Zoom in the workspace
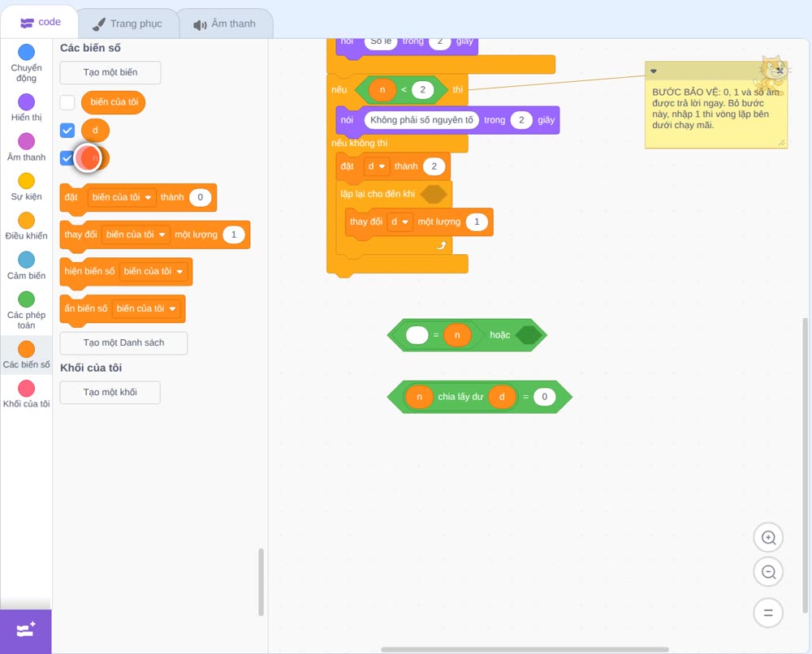The image size is (812, 654). tap(768, 538)
